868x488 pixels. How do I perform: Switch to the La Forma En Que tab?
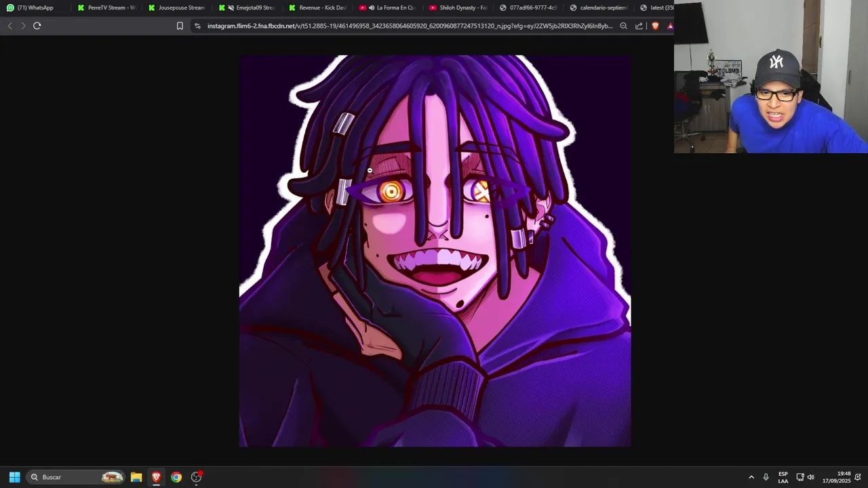click(389, 7)
